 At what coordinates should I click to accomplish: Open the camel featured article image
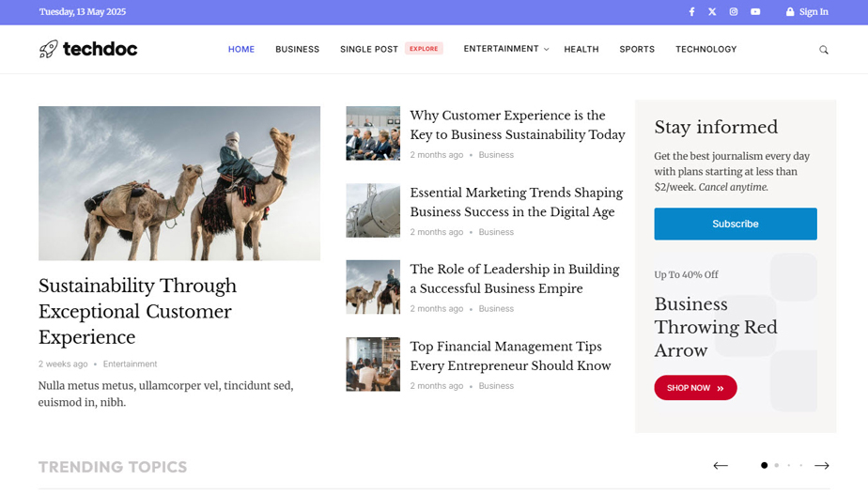pyautogui.click(x=179, y=183)
